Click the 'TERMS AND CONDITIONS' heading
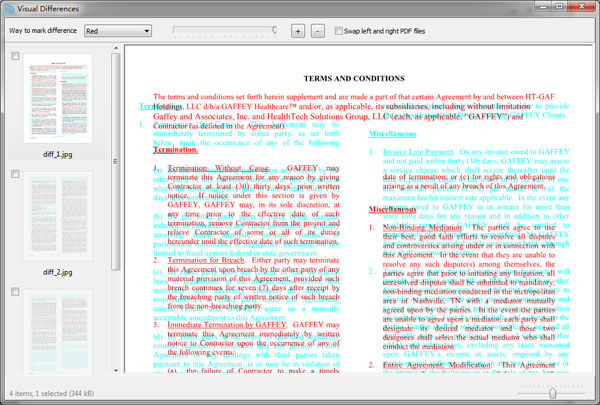Image resolution: width=600 pixels, height=405 pixels. coord(354,78)
